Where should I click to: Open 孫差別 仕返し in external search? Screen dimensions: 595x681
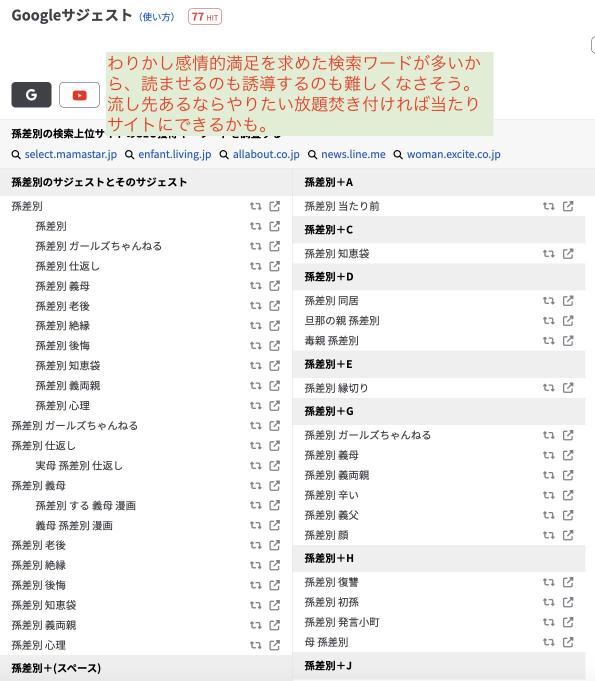[x=274, y=446]
